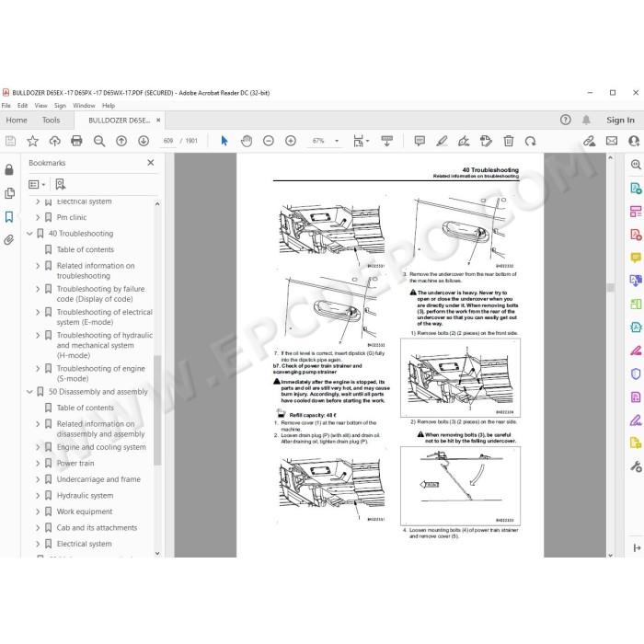Go to previous page arrow
This screenshot has width=644, height=644.
[121, 141]
